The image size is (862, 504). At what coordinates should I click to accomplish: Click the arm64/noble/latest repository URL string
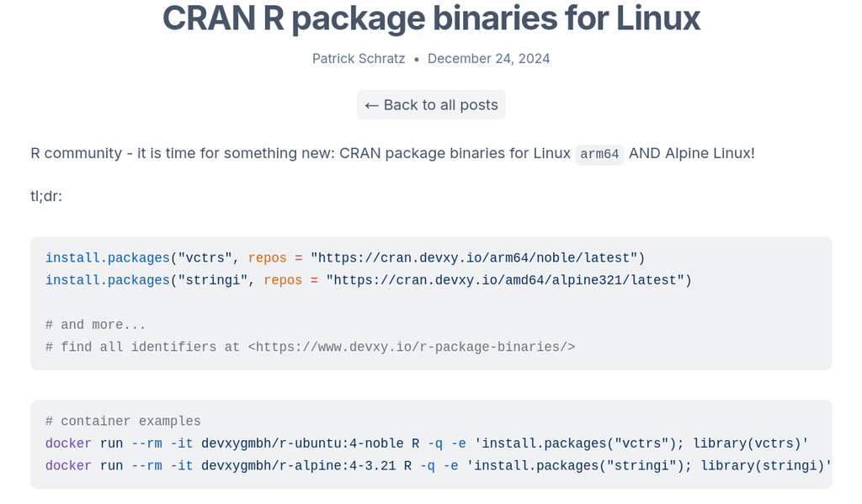[473, 257]
